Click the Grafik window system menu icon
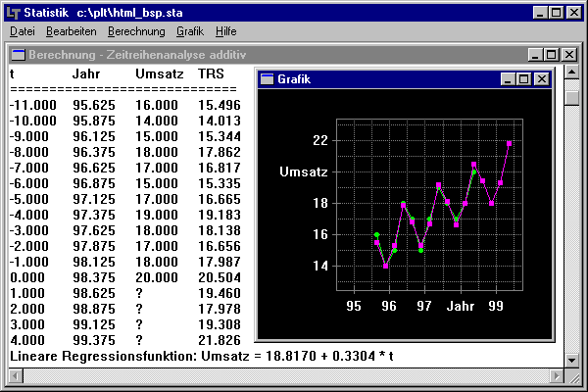The height and width of the screenshot is (392, 588). pos(267,79)
